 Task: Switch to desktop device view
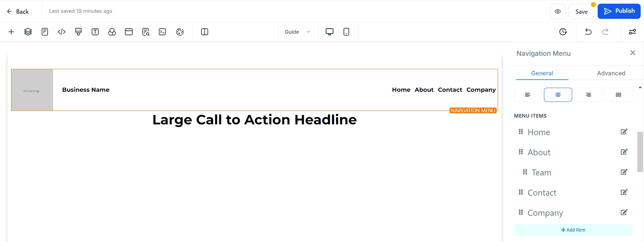tap(329, 32)
